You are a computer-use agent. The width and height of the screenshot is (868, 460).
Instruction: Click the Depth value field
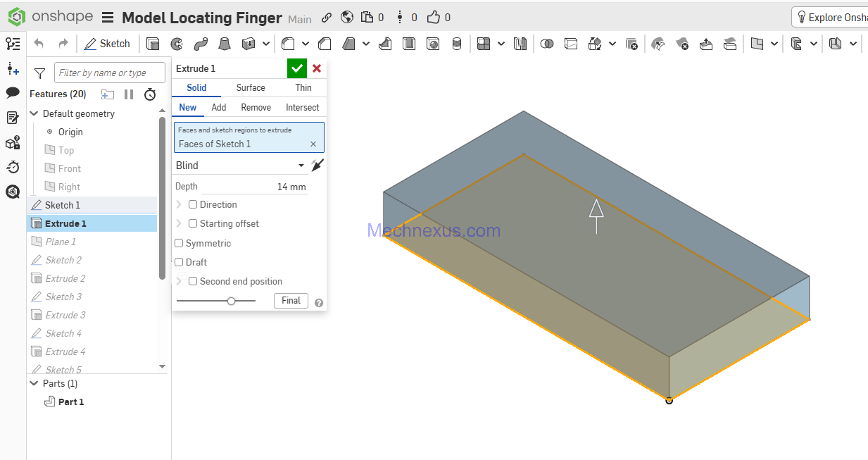click(255, 187)
